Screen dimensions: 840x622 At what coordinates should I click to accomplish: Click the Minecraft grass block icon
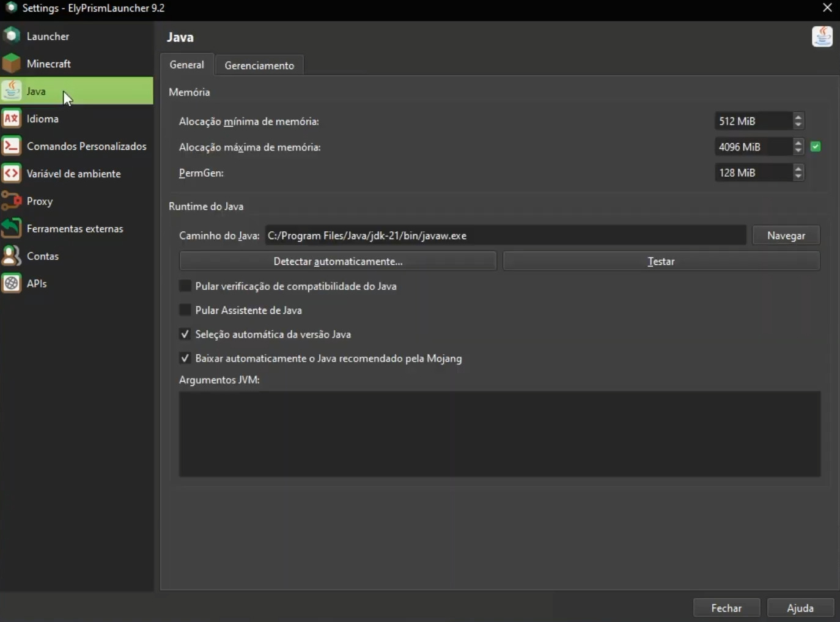click(12, 63)
